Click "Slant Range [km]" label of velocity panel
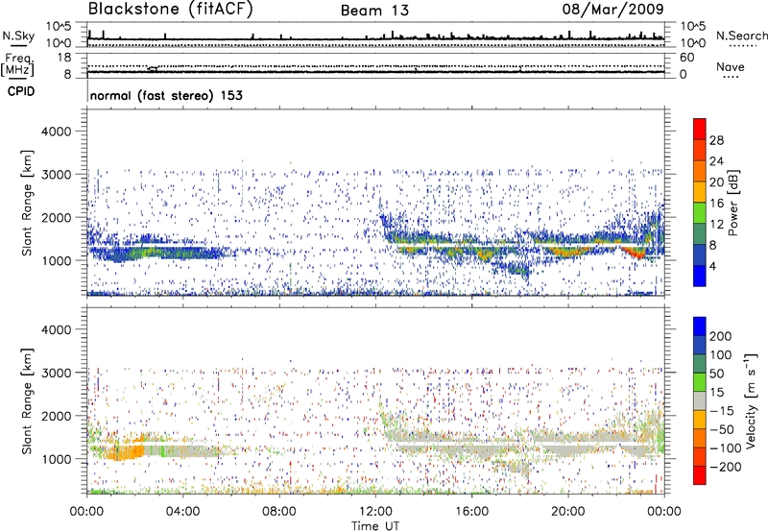Viewport: 768px width, 532px height. click(x=27, y=401)
